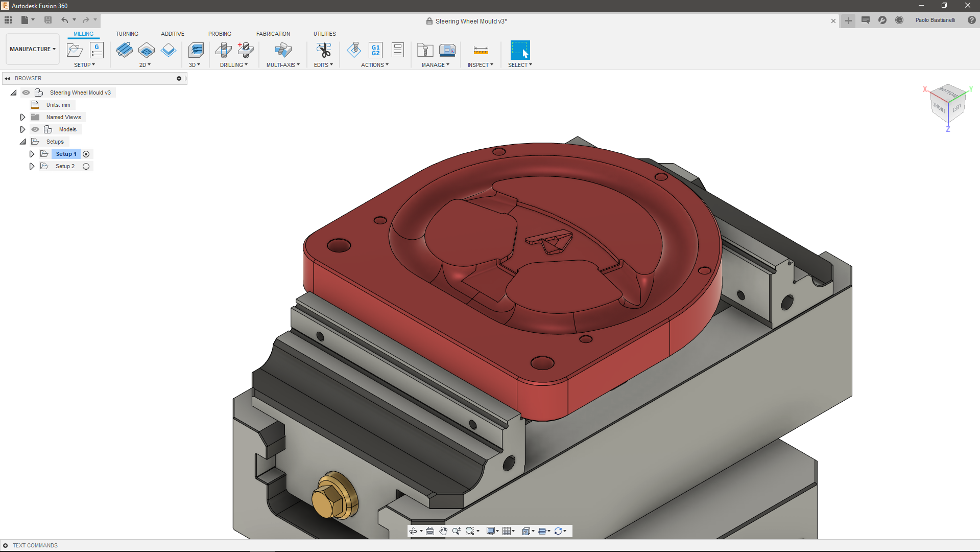This screenshot has width=980, height=552.
Task: Click the Post Process G1 G2 icon
Action: click(375, 50)
